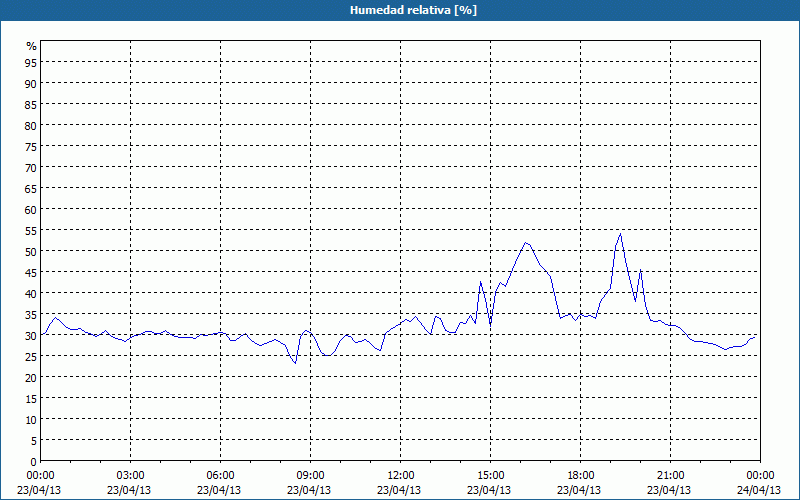Select the 65 humidity axis label

(31, 188)
